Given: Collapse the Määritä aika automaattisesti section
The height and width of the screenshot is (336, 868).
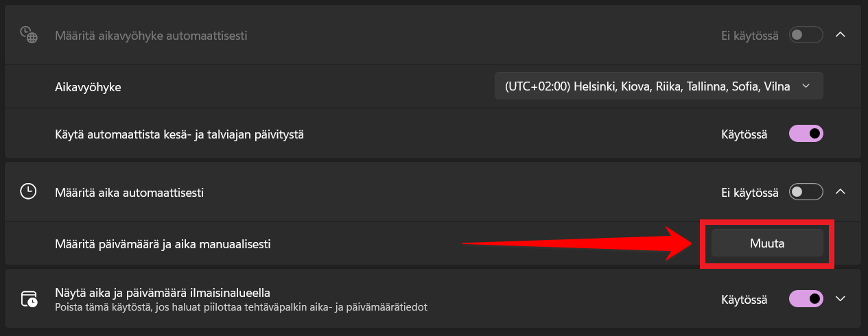Looking at the screenshot, I should pos(841,193).
